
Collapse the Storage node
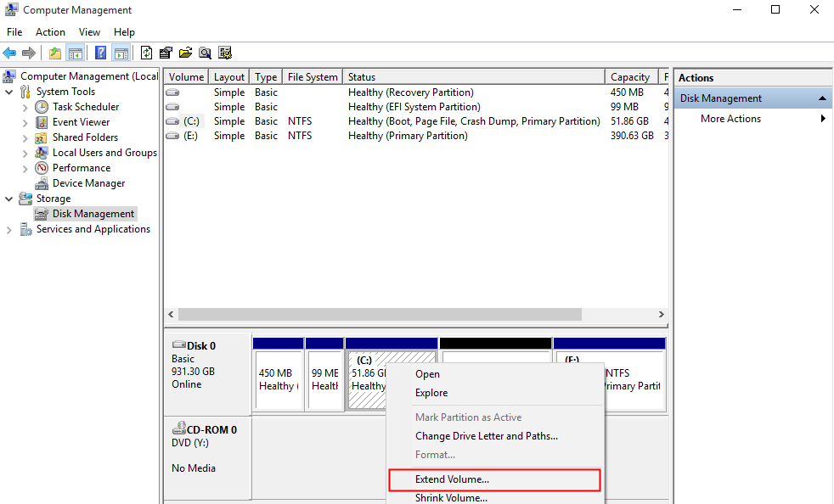(8, 198)
